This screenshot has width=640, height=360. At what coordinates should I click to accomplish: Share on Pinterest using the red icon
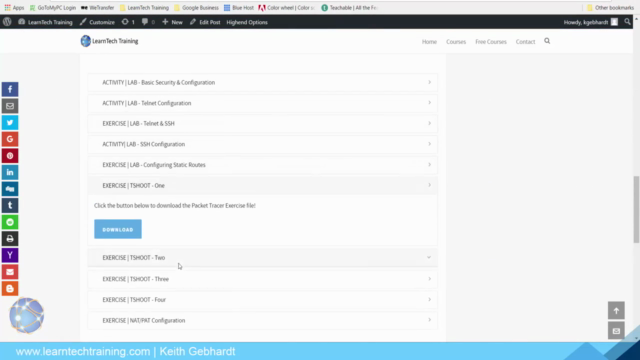coord(10,156)
